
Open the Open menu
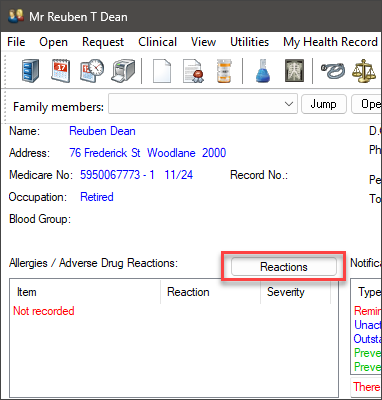53,42
